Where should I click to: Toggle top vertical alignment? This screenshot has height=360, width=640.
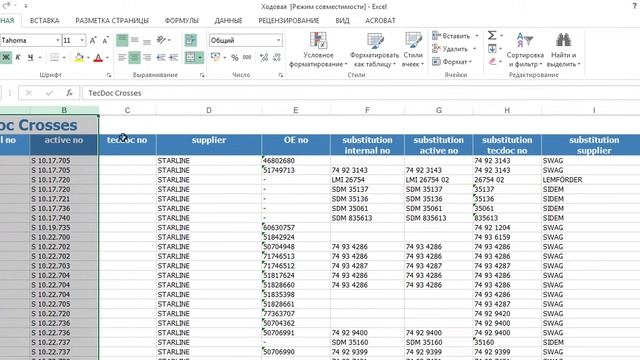pos(122,40)
